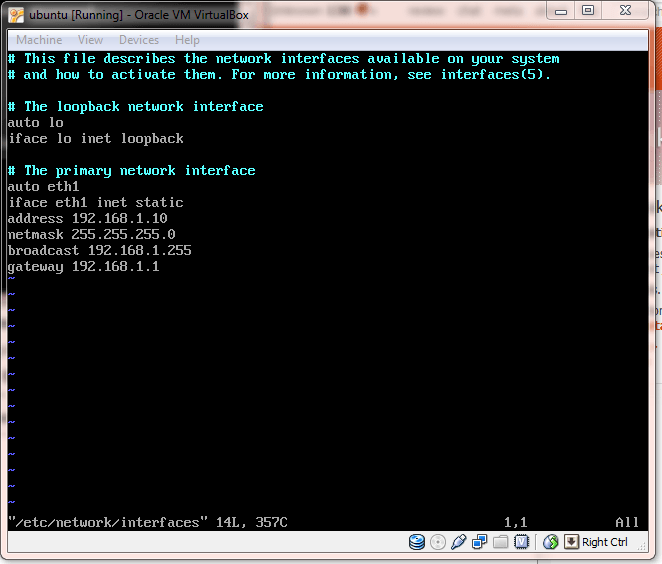Click the Right Ctrl host key label
Screen dimensions: 662x564
tap(605, 542)
